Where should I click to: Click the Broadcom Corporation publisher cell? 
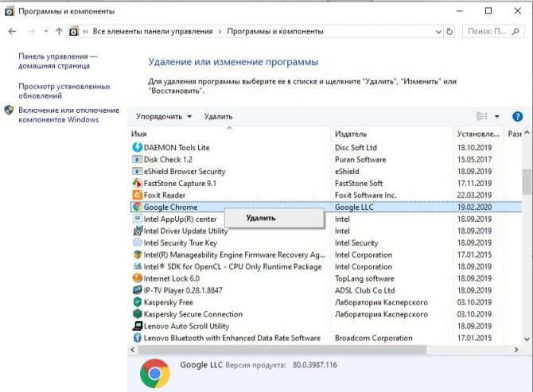pos(374,338)
